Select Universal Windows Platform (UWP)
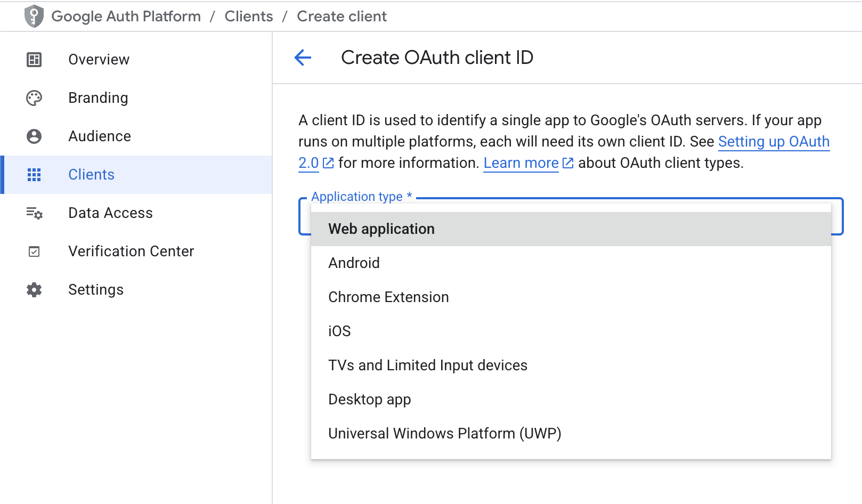Viewport: 862px width, 504px height. 445,433
